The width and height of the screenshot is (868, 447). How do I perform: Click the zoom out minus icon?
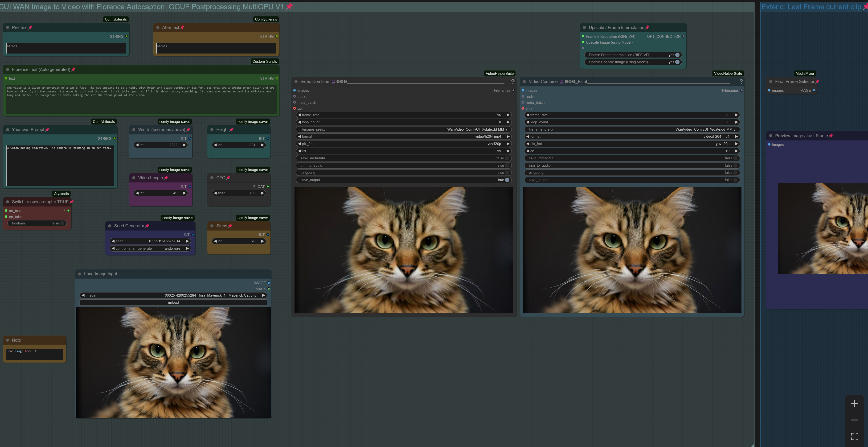coord(855,420)
